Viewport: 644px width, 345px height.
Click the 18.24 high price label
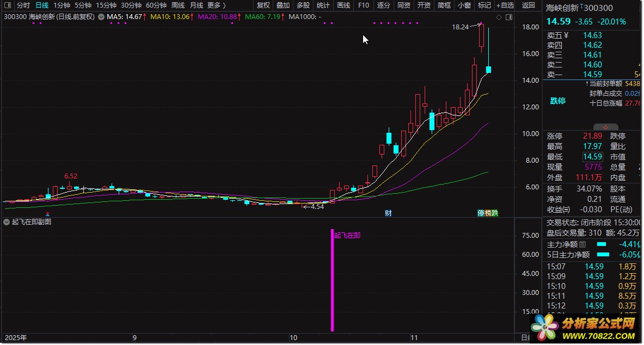click(x=460, y=27)
